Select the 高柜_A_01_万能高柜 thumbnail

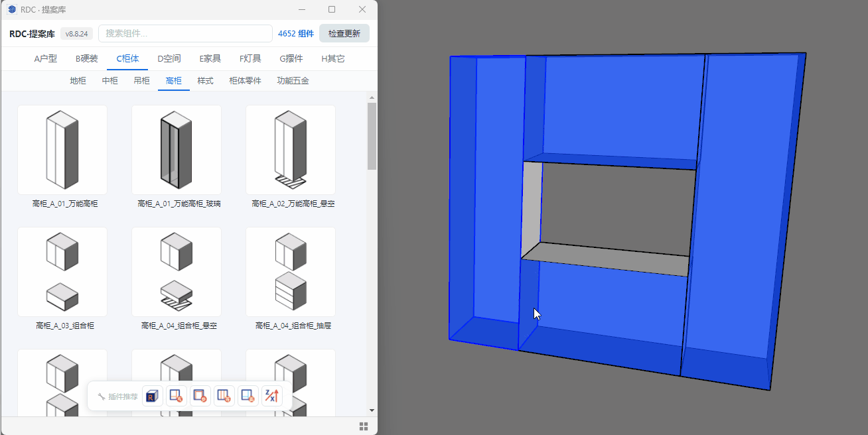(62, 150)
